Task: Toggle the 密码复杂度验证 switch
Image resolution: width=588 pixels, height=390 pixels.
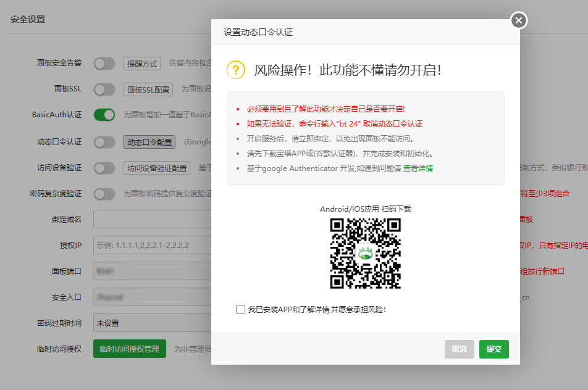Action: click(x=104, y=194)
